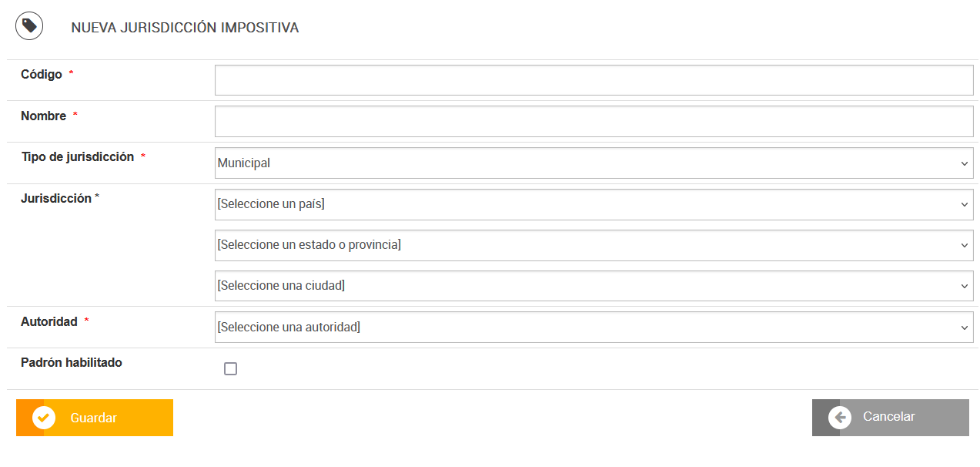The width and height of the screenshot is (980, 467).
Task: Click the Autoridad label
Action: pyautogui.click(x=49, y=322)
